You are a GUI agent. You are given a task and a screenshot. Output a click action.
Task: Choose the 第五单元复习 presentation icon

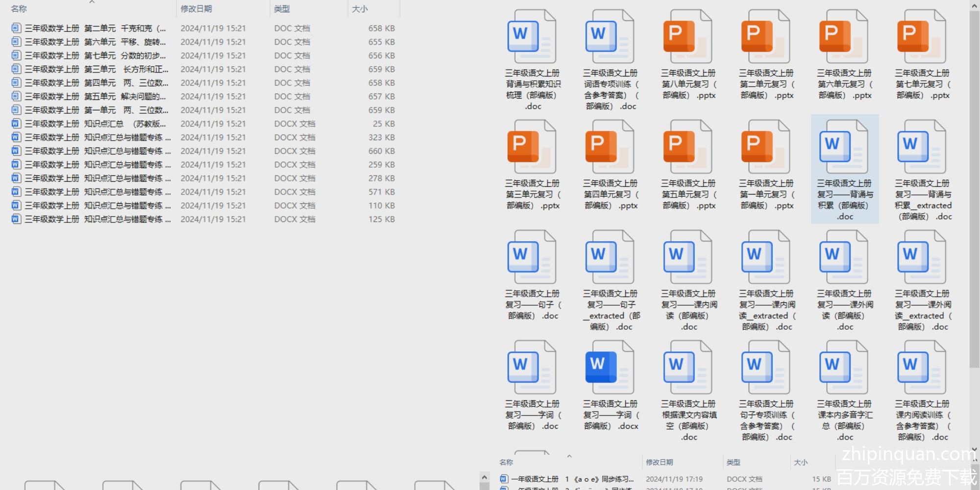[688, 147]
